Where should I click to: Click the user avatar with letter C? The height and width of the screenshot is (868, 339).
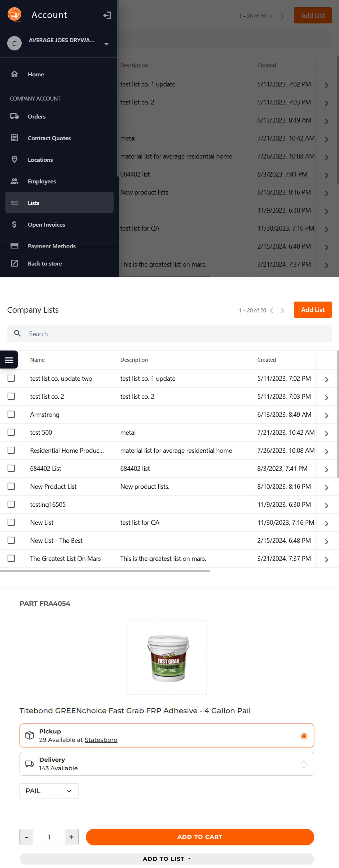click(x=15, y=43)
